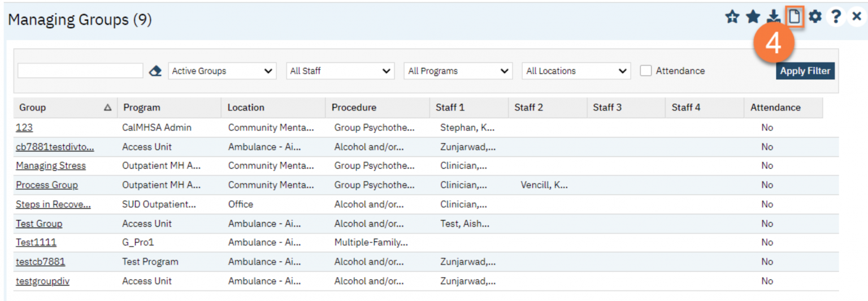Image resolution: width=868 pixels, height=301 pixels.
Task: Expand the All Staff dropdown
Action: (x=340, y=71)
